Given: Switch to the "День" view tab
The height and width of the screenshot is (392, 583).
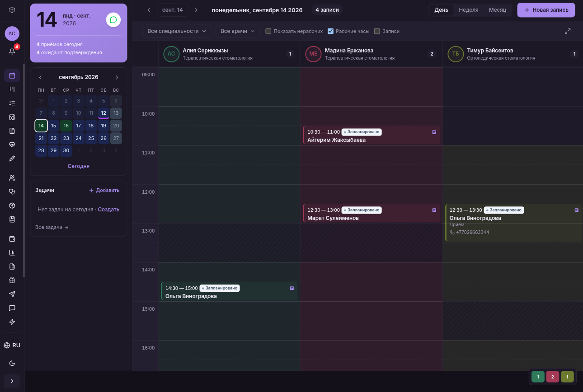Looking at the screenshot, I should 442,10.
